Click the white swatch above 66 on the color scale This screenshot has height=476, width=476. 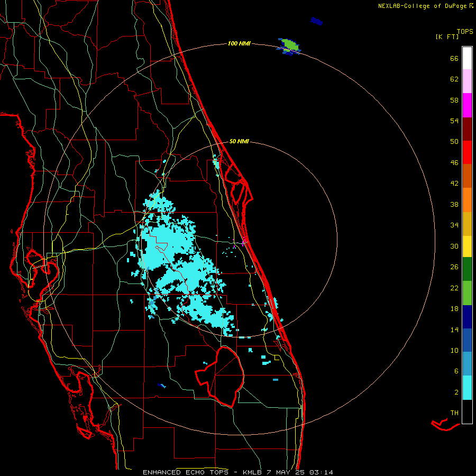tap(467, 58)
